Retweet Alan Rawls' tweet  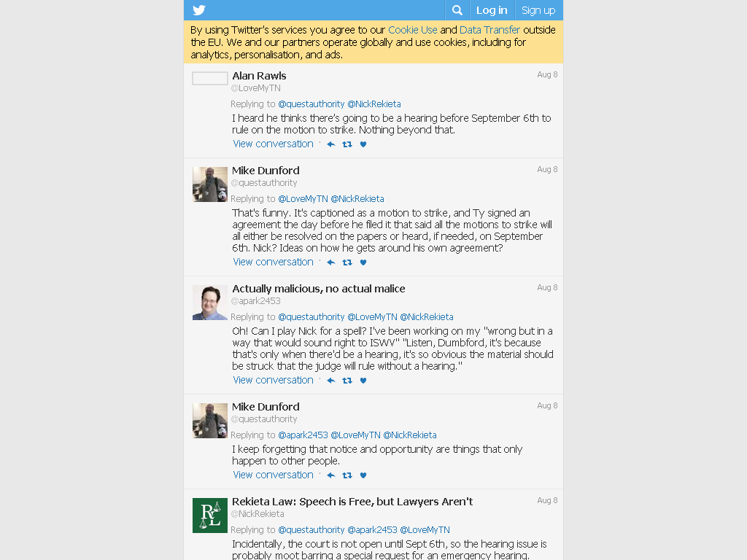tap(347, 144)
